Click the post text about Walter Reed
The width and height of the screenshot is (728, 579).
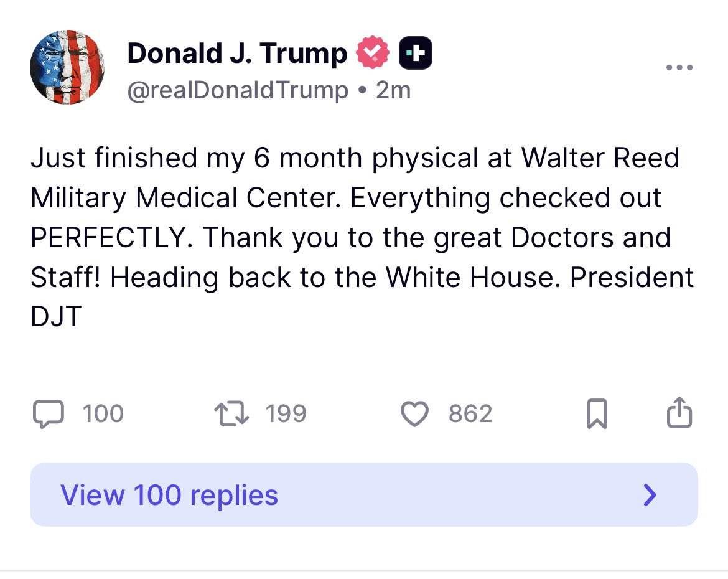tap(362, 237)
